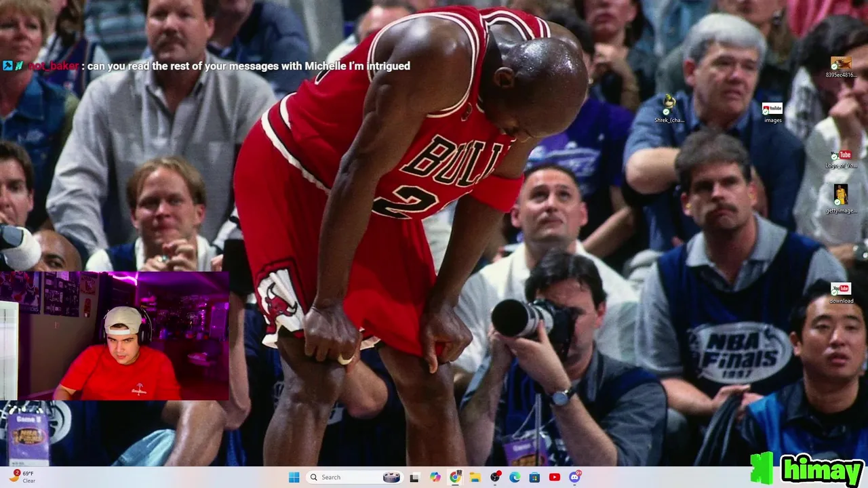Launch Copilot from the taskbar
The image size is (868, 488).
click(x=435, y=477)
